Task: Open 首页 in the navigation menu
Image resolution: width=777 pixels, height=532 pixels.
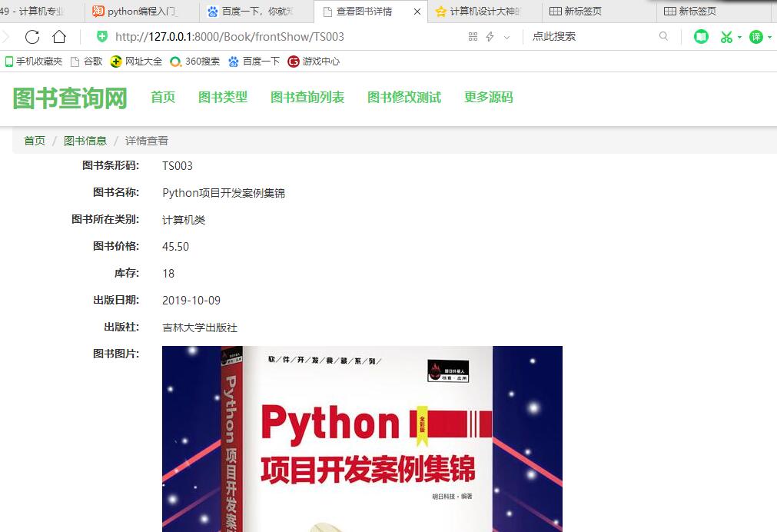Action: (163, 97)
